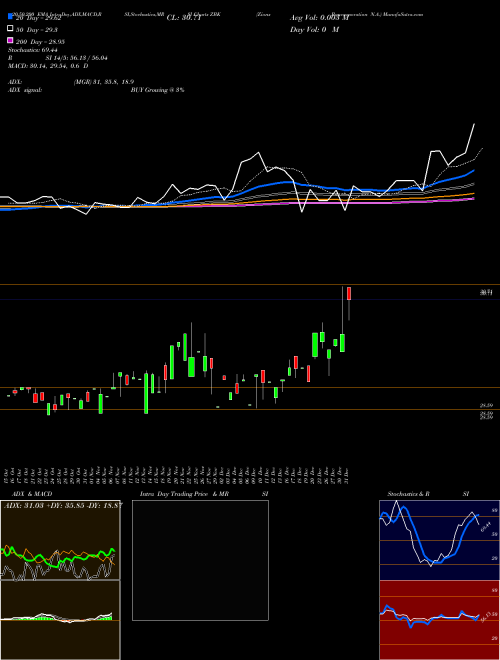Viewport: 500px width, 660px height.
Task: Click the final date label on the candlestick axis
Action: coord(347,476)
